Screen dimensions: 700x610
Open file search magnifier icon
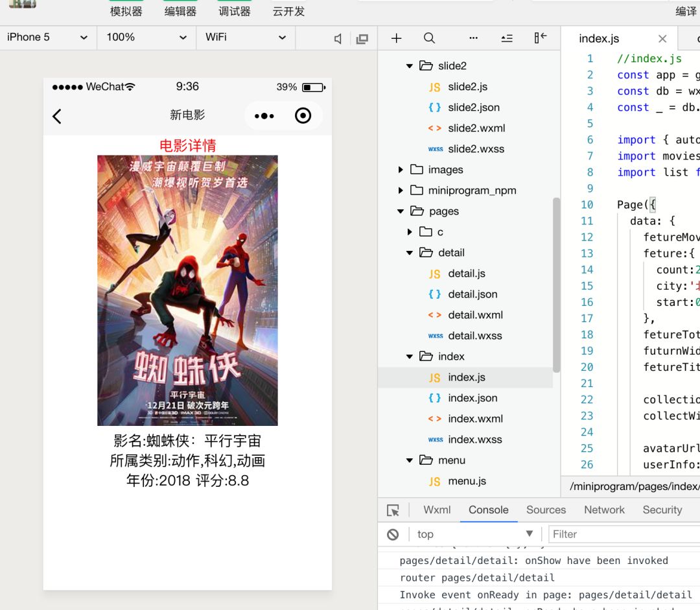coord(429,38)
